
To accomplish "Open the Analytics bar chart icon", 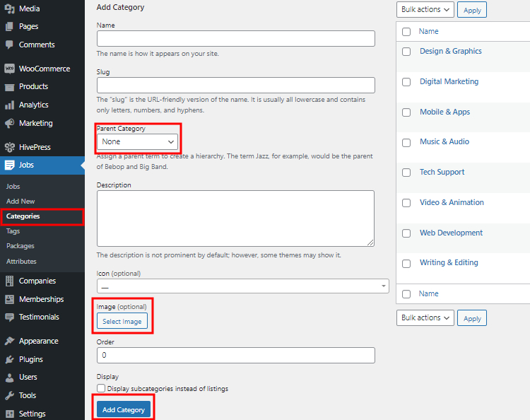I will tap(9, 105).
